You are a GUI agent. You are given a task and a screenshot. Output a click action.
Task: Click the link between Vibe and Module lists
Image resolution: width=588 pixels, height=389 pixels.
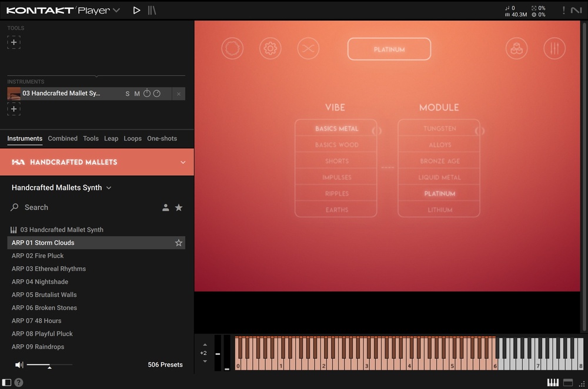coord(387,167)
